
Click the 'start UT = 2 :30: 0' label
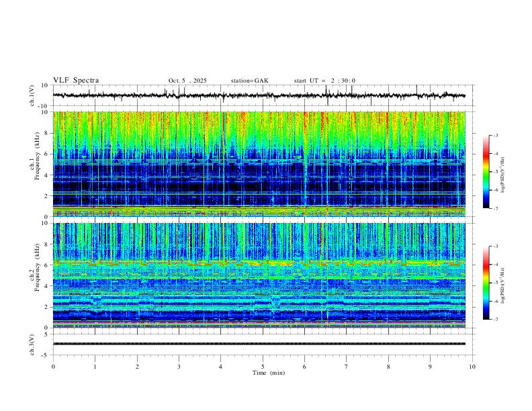click(x=324, y=81)
